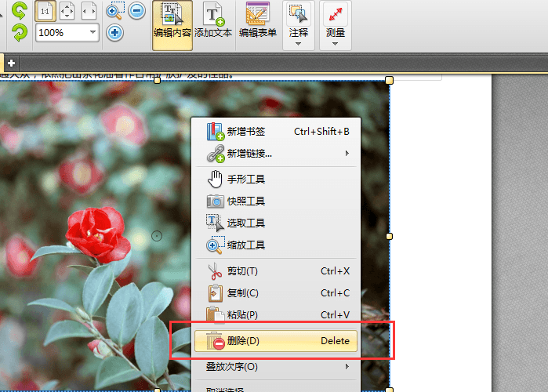Choose 复制(C) copy from menu
Screen dimensions: 548x392
[x=276, y=293]
